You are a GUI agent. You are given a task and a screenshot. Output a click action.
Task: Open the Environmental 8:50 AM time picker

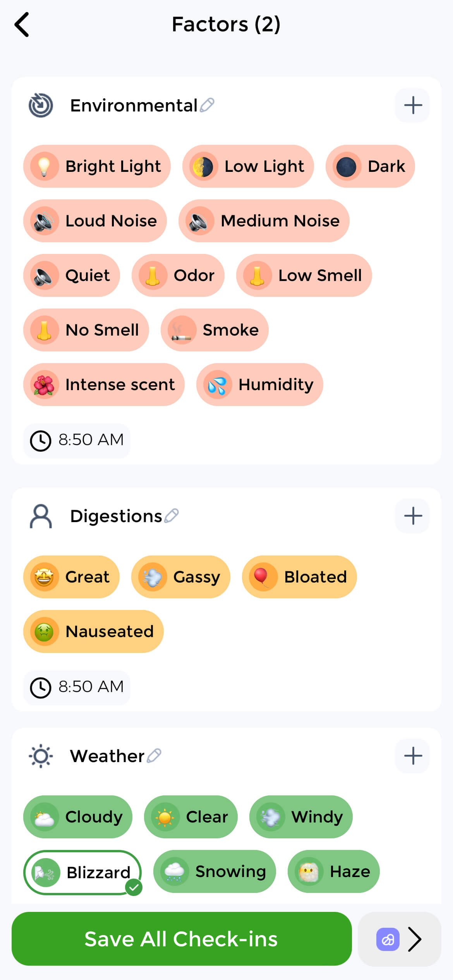[77, 440]
